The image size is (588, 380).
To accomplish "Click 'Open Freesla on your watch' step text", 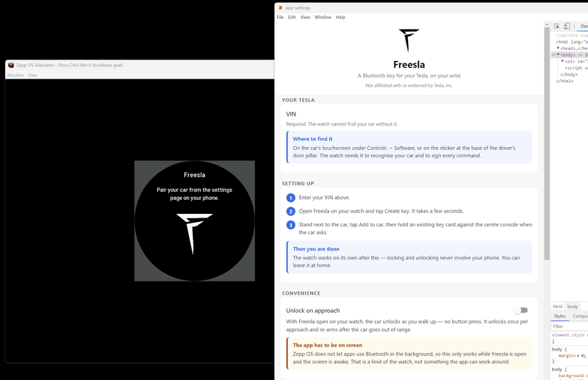I will tap(381, 211).
